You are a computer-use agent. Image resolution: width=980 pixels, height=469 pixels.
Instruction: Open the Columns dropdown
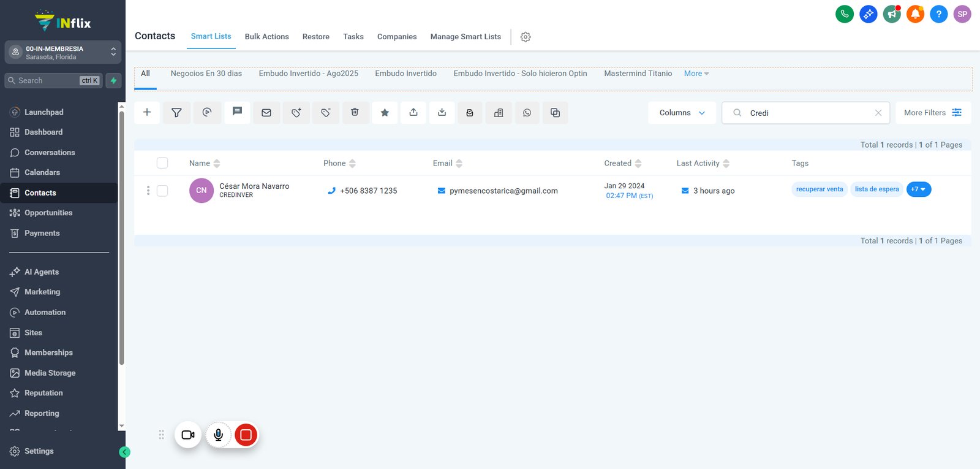point(682,113)
